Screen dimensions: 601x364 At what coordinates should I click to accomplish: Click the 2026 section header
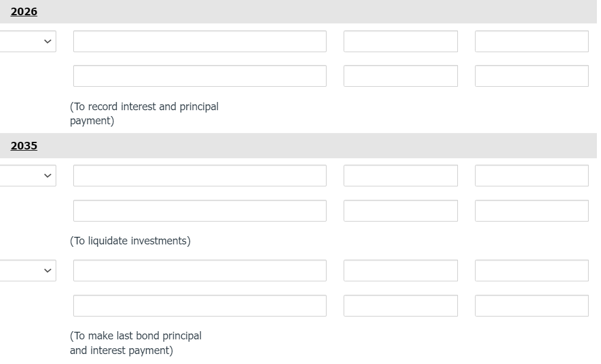point(24,11)
